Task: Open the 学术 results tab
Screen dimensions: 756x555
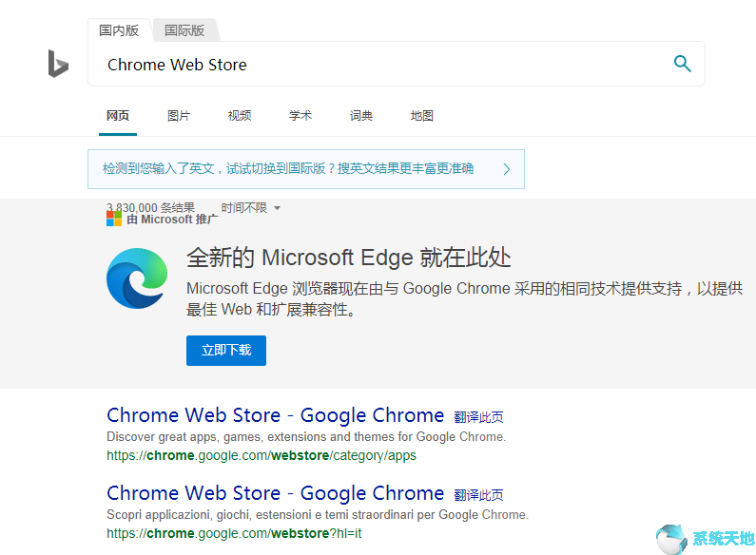Action: click(x=300, y=116)
